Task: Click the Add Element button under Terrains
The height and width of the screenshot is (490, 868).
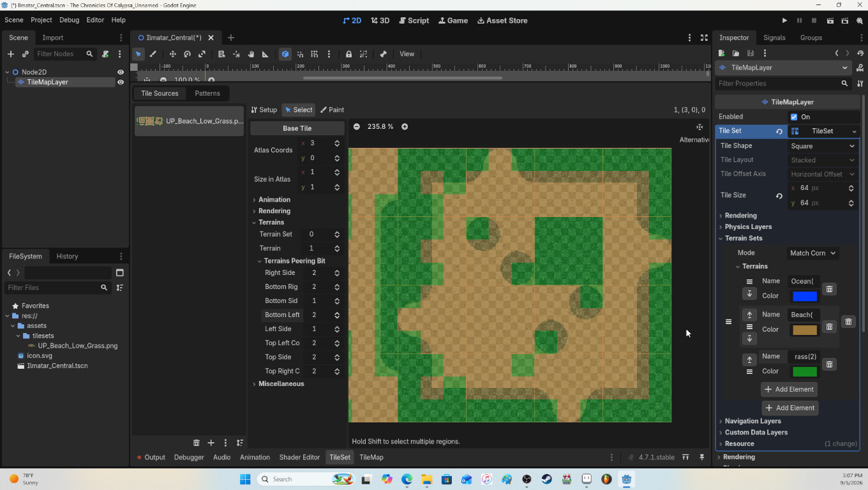Action: tap(789, 389)
